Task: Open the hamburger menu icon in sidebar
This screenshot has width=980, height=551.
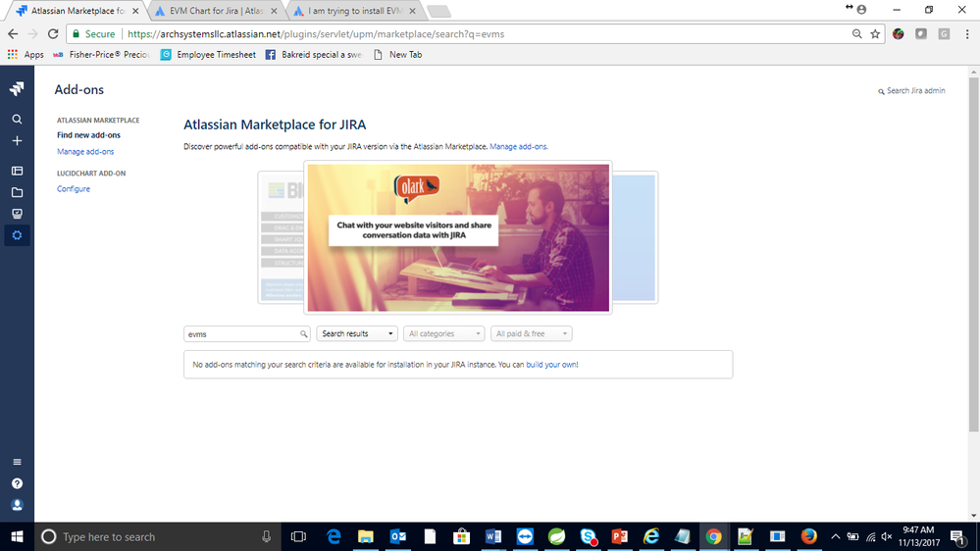Action: (17, 463)
